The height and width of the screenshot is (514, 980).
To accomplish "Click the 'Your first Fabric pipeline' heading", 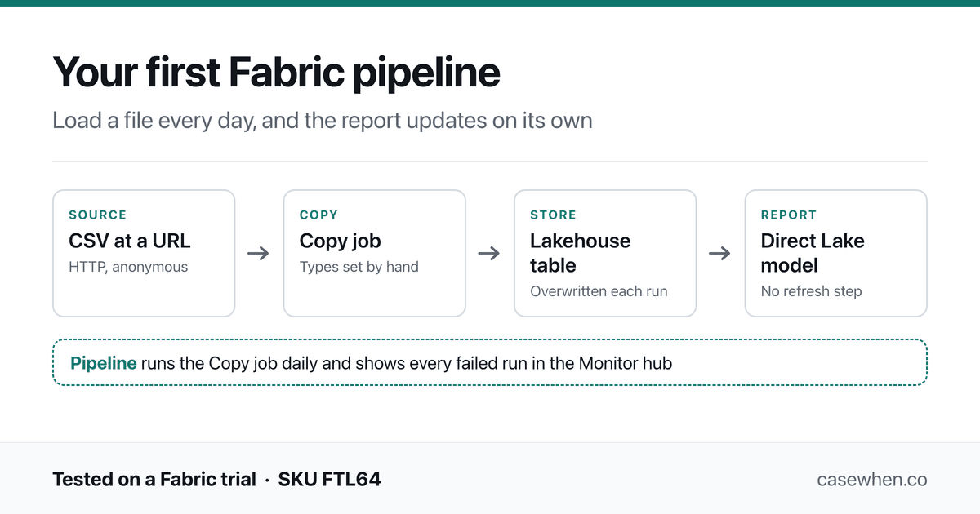I will [276, 73].
